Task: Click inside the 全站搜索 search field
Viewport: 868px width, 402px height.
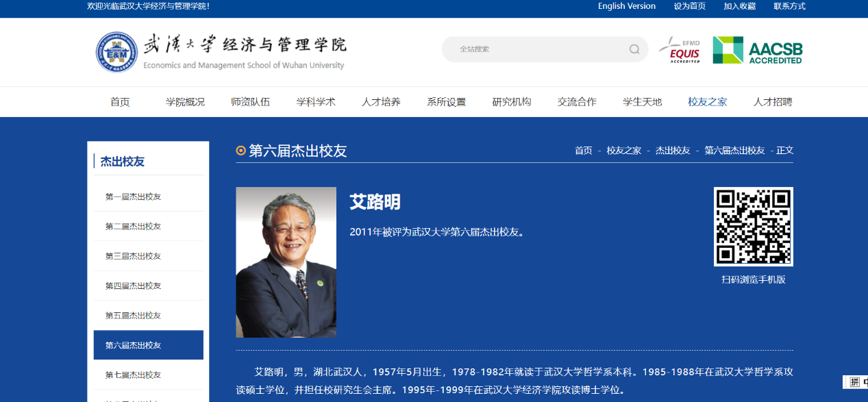Action: point(538,49)
